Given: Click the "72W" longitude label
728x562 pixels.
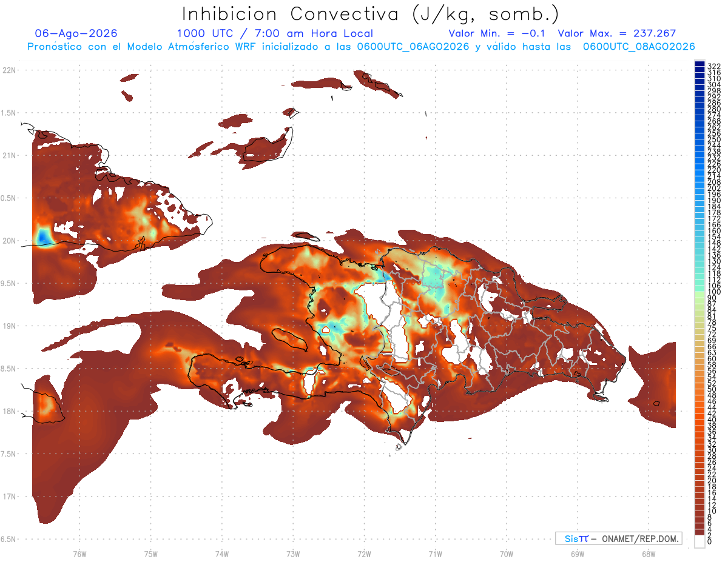Looking at the screenshot, I should [x=365, y=553].
